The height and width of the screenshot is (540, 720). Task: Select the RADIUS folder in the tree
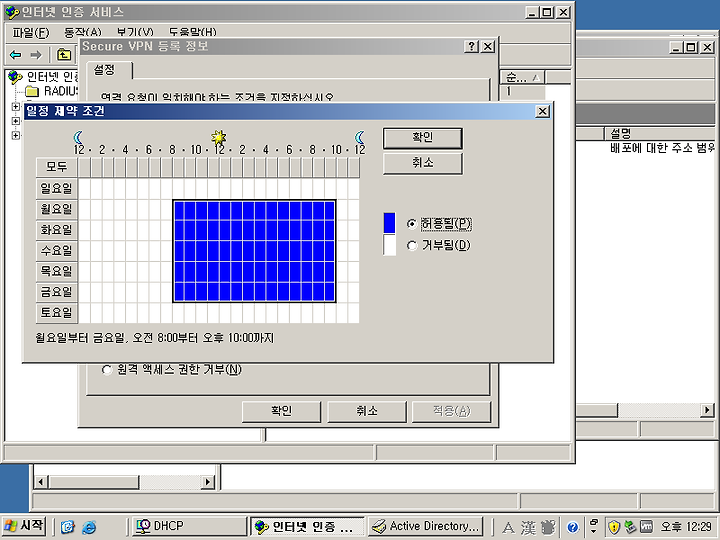click(51, 91)
